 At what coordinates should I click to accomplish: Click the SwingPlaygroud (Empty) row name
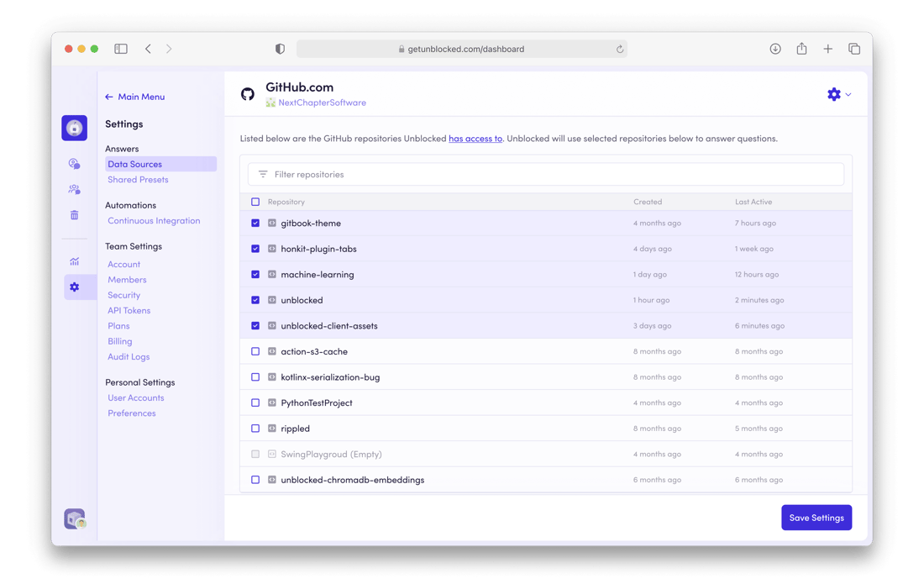coord(331,455)
